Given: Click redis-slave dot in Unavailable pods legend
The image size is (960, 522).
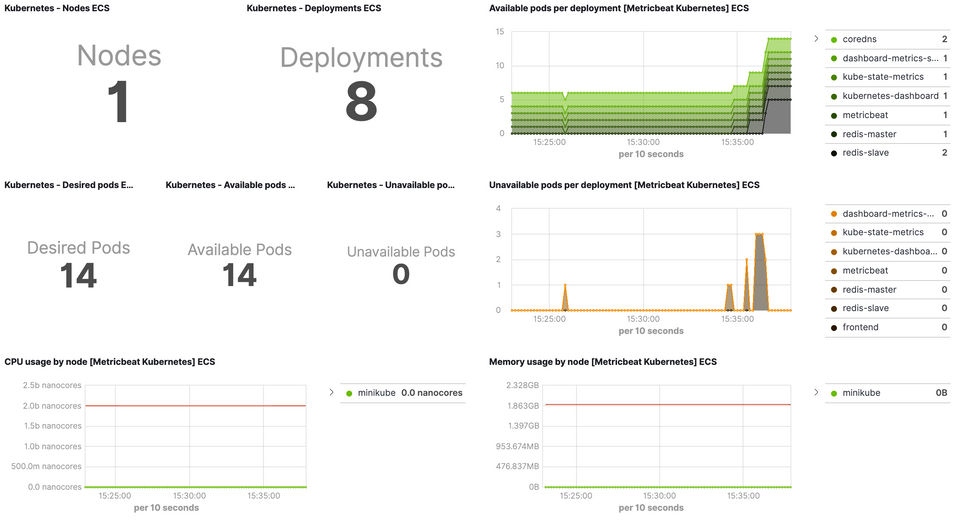Looking at the screenshot, I should 833,309.
